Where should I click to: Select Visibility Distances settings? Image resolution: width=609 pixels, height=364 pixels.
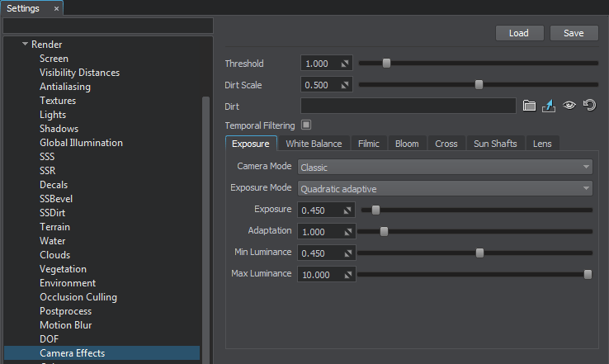pos(79,73)
